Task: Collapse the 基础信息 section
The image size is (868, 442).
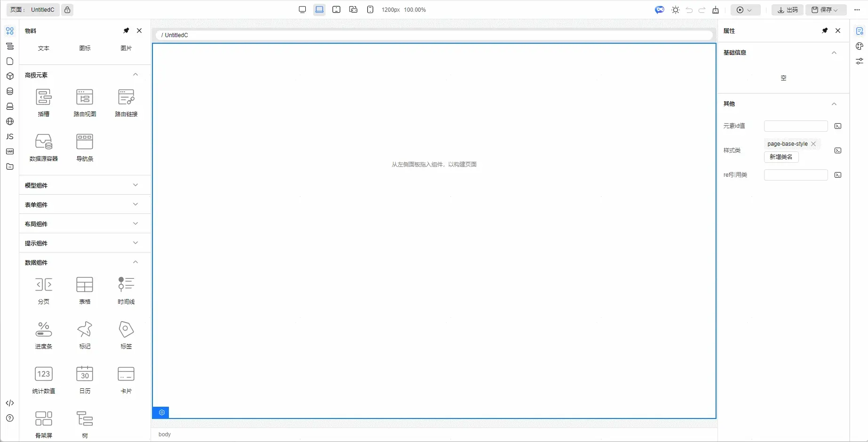Action: click(x=834, y=53)
